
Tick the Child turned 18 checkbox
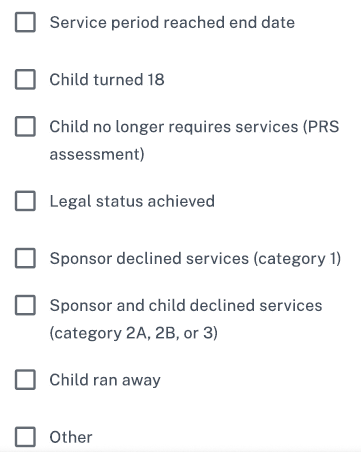point(25,79)
